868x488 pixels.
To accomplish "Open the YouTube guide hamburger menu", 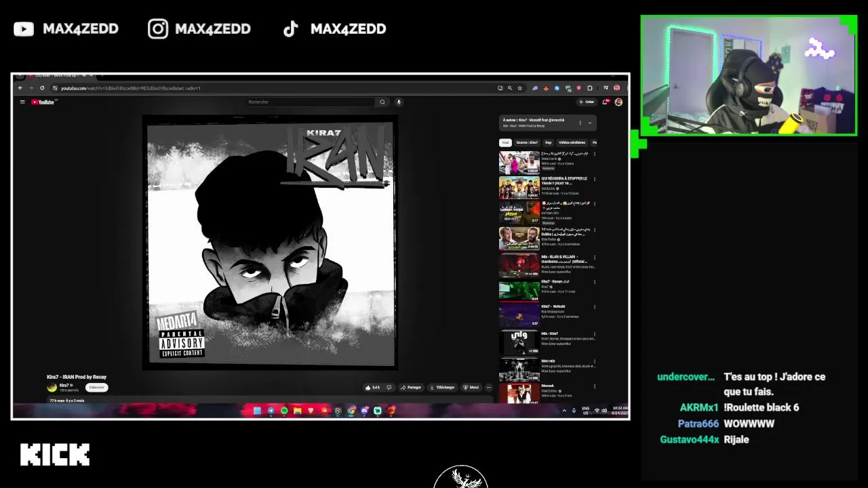I will 22,102.
